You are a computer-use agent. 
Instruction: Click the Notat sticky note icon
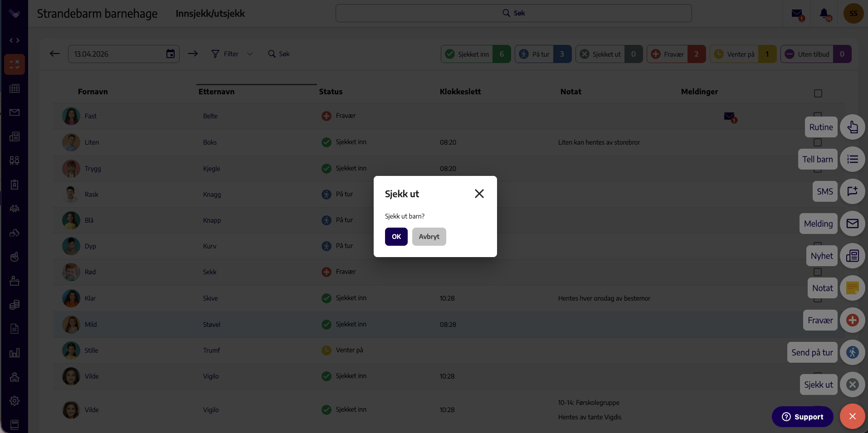point(853,288)
